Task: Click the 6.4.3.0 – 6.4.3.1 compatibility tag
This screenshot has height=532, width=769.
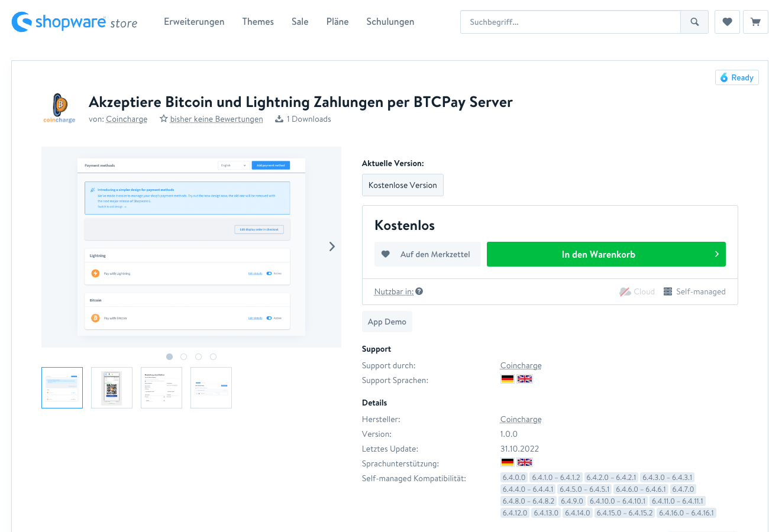Action: click(x=667, y=477)
